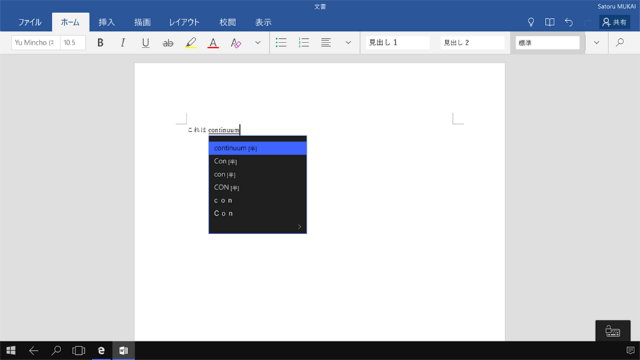Switch to the レイアウト tab

pyautogui.click(x=184, y=22)
